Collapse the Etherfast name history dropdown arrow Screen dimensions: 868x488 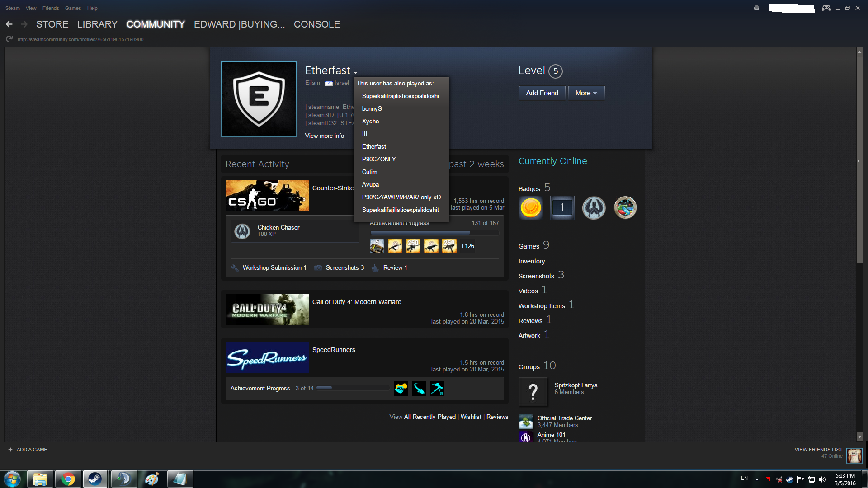[356, 73]
